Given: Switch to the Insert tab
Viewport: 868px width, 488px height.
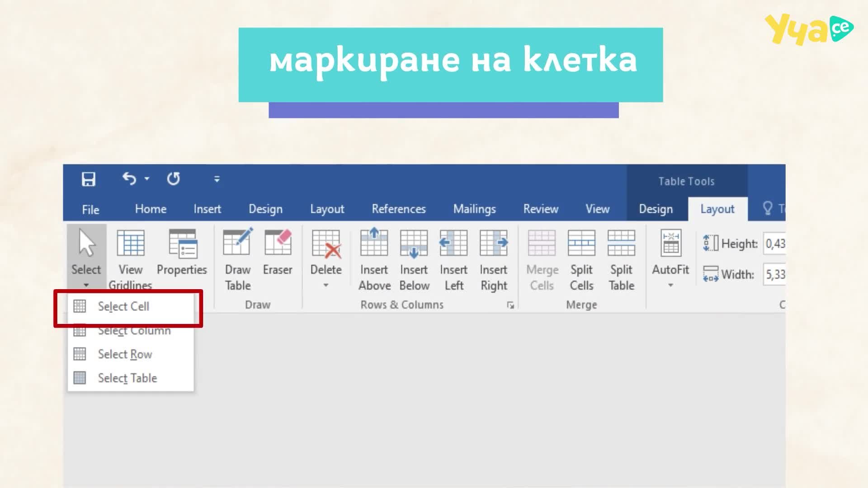Looking at the screenshot, I should tap(207, 209).
